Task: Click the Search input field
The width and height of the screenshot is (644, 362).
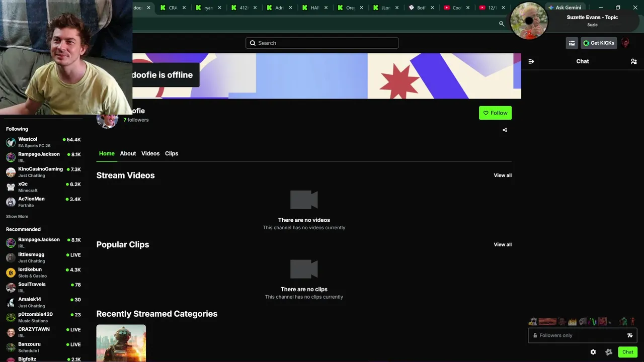Action: tap(322, 43)
